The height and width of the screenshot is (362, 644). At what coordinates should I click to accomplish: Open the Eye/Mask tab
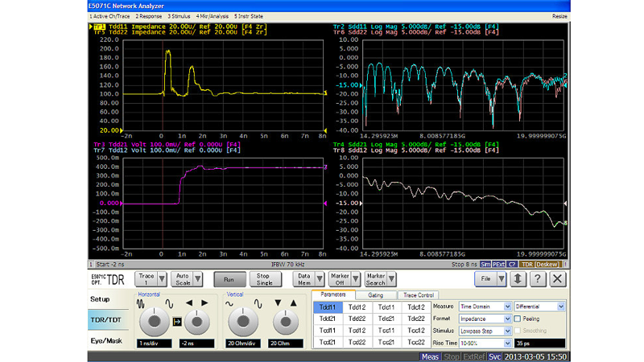(x=106, y=340)
